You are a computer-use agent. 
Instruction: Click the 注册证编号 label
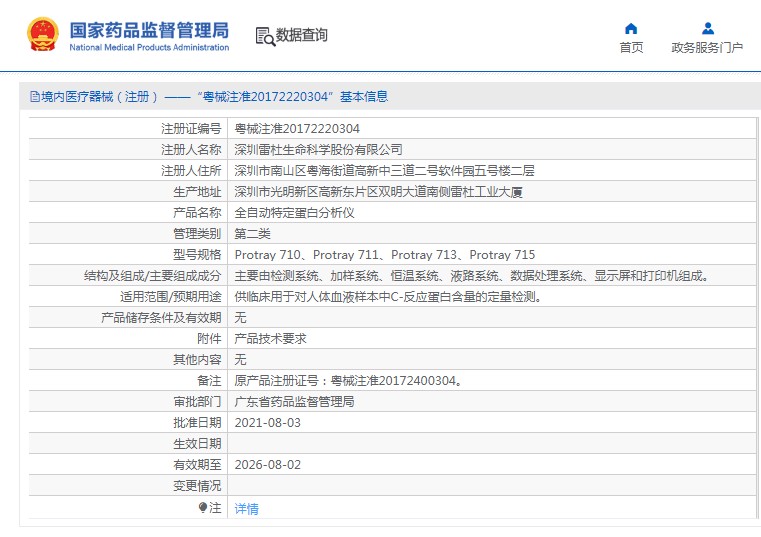pyautogui.click(x=191, y=129)
